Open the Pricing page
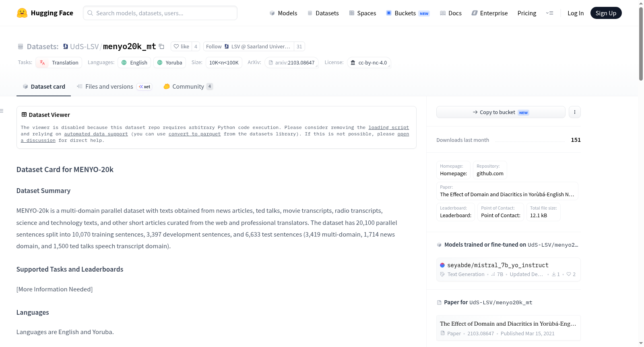This screenshot has height=347, width=644. 526,13
